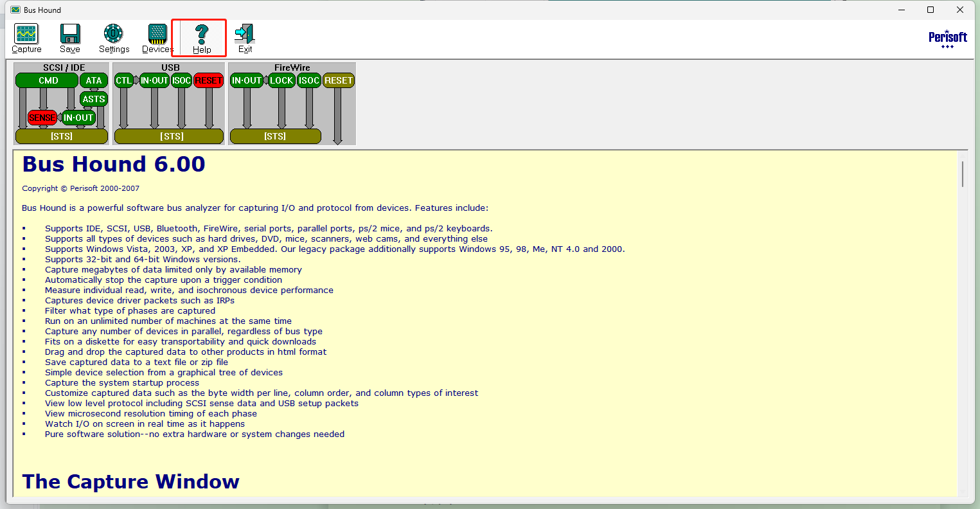The width and height of the screenshot is (980, 509).
Task: Click the 'Simple device selection' line
Action: pyautogui.click(x=164, y=372)
